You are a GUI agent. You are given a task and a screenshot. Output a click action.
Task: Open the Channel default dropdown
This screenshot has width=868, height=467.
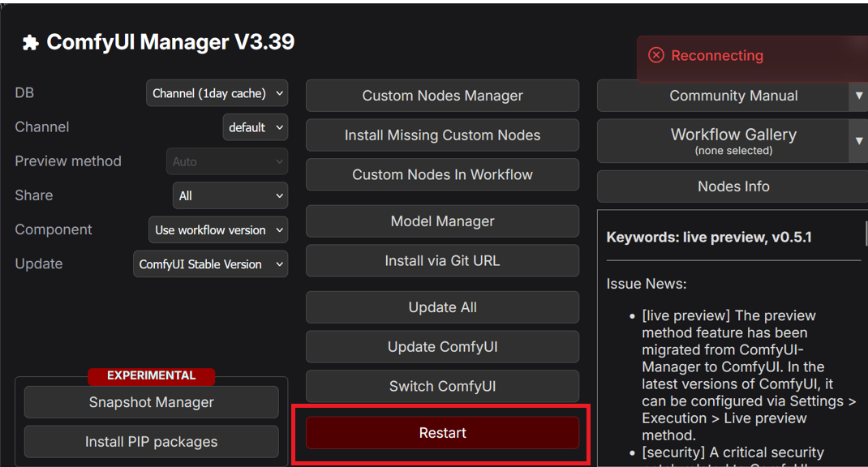pos(256,127)
